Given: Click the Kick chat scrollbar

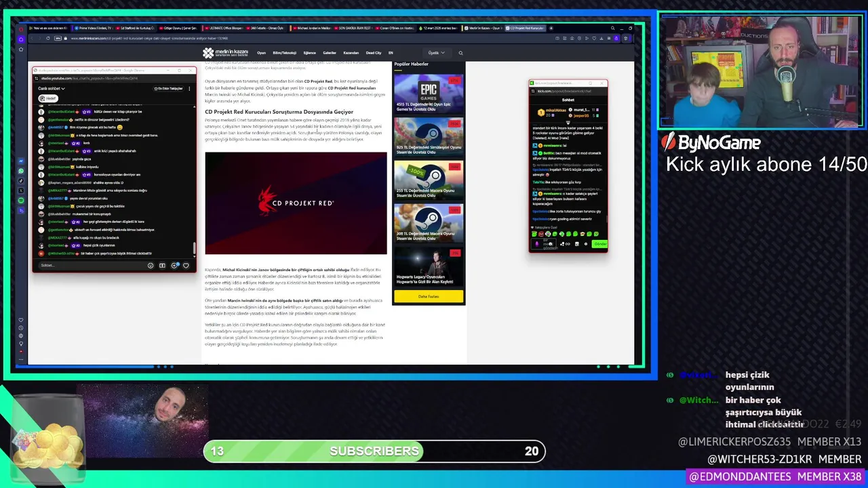Looking at the screenshot, I should 606,219.
